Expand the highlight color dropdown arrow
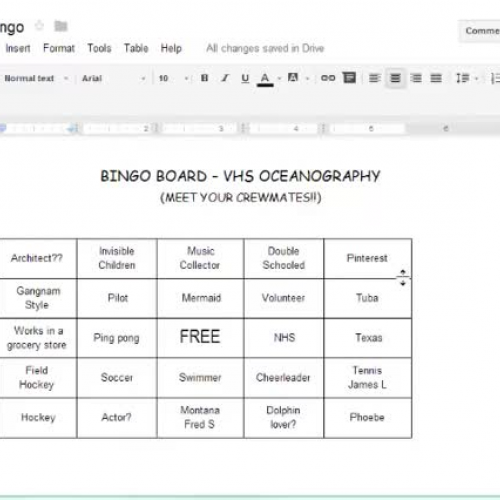Screen dimensions: 500x500 tap(307, 79)
